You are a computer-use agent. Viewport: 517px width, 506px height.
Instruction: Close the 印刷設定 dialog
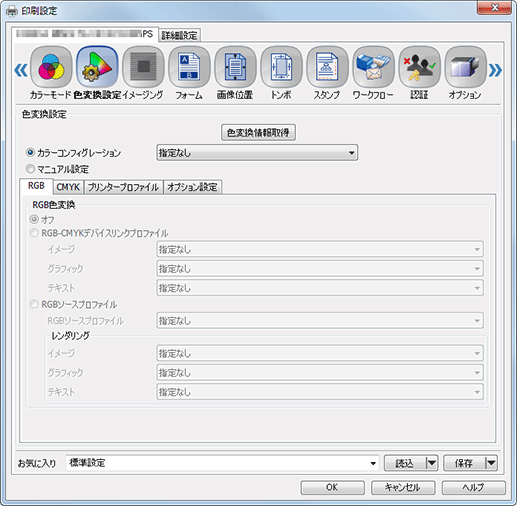(494, 7)
